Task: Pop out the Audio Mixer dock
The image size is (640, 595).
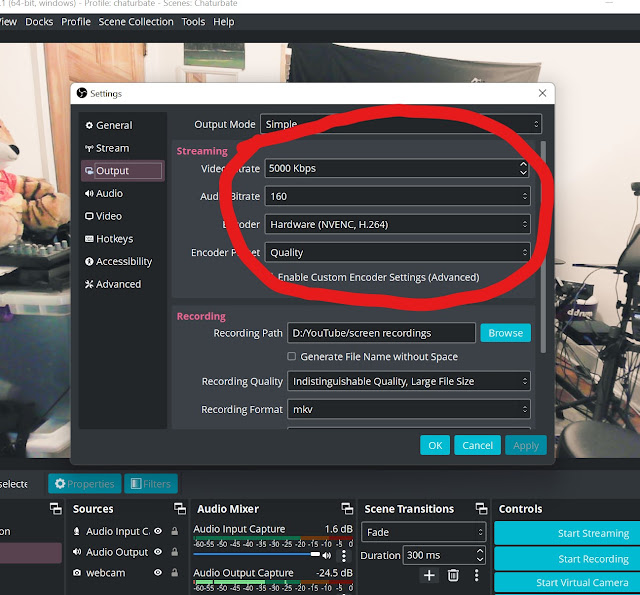Action: 346,509
